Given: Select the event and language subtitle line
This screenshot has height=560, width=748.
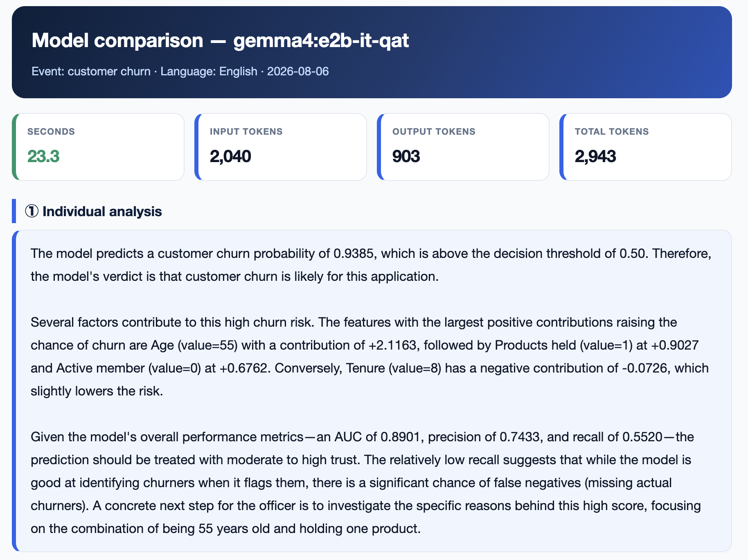Looking at the screenshot, I should point(180,71).
